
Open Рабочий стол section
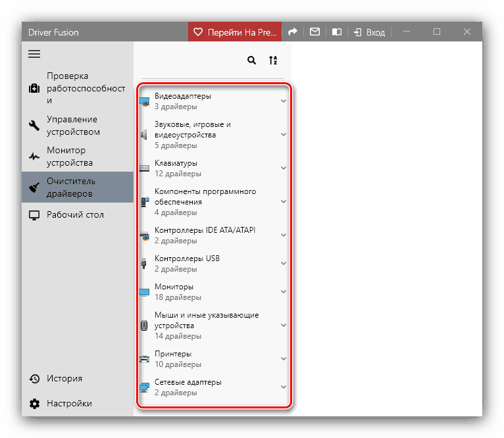click(x=78, y=215)
